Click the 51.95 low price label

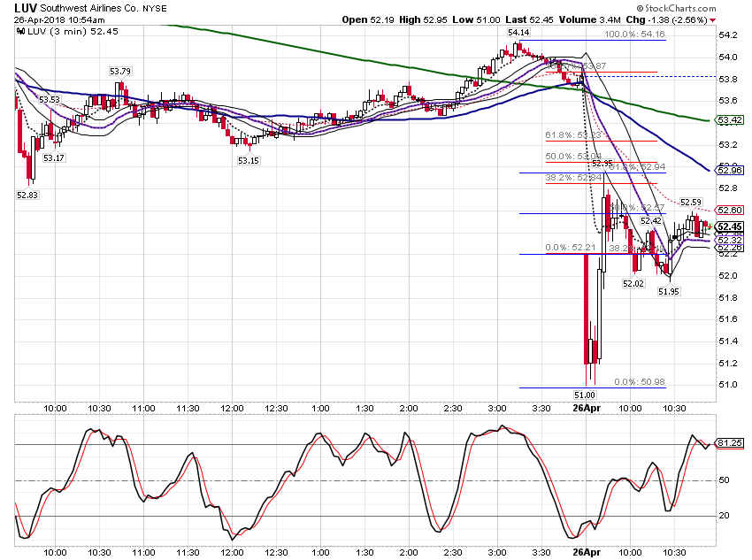click(669, 292)
